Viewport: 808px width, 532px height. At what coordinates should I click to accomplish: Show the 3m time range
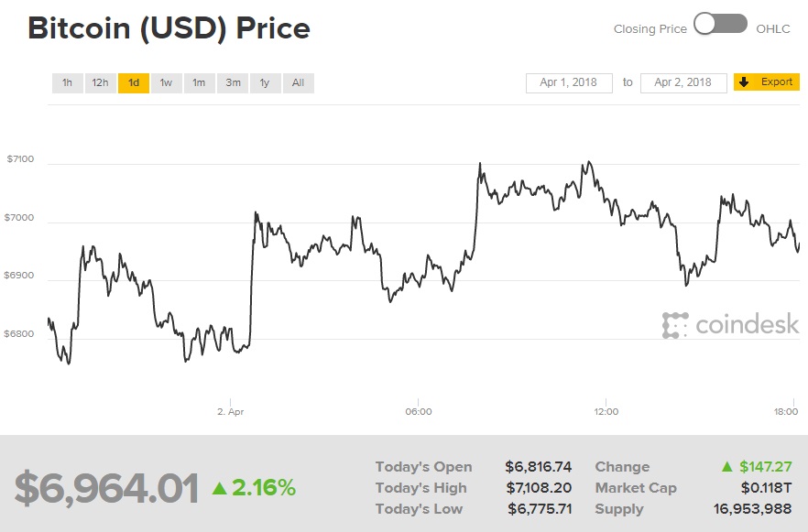[x=233, y=83]
